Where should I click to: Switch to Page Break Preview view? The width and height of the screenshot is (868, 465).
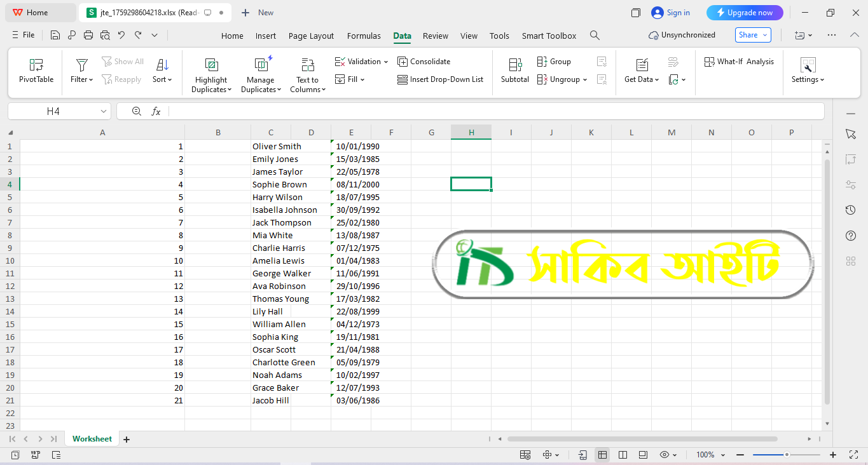tap(623, 455)
